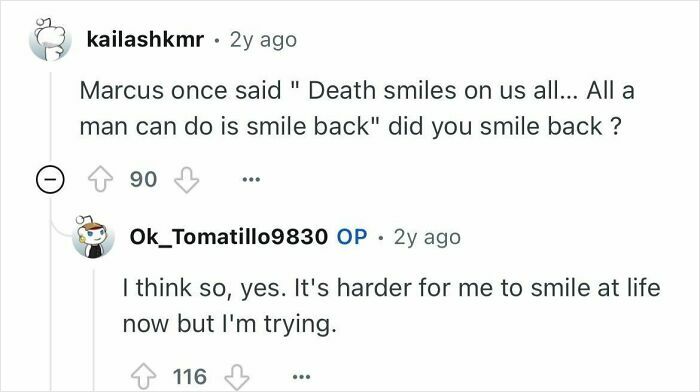The image size is (700, 392).
Task: Click Ok_Tomatillo9830's avatar image
Action: tap(93, 236)
